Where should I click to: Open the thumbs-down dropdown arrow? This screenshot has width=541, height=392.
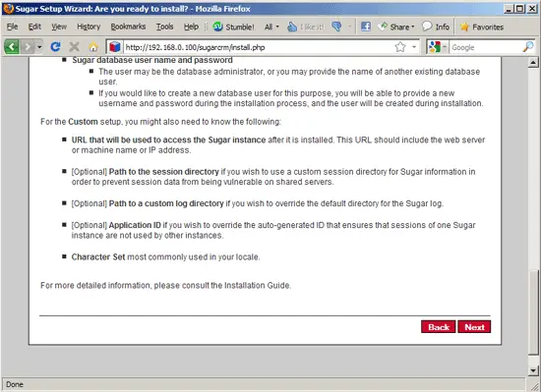pyautogui.click(x=349, y=27)
